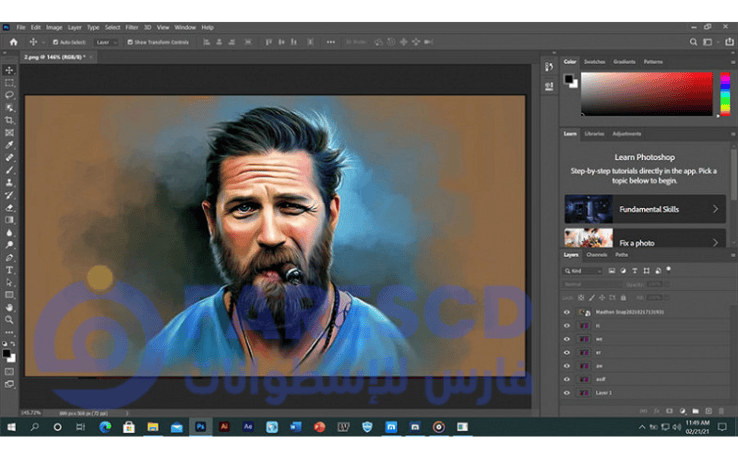Select the Hand tool
This screenshot has width=738, height=458.
pos(9,307)
